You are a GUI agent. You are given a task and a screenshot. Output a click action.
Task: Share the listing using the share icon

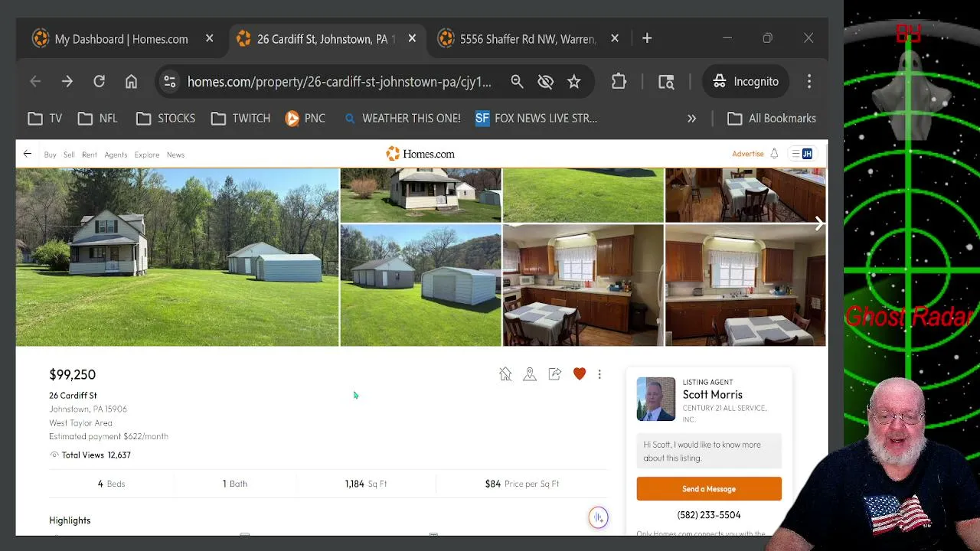[x=555, y=373]
